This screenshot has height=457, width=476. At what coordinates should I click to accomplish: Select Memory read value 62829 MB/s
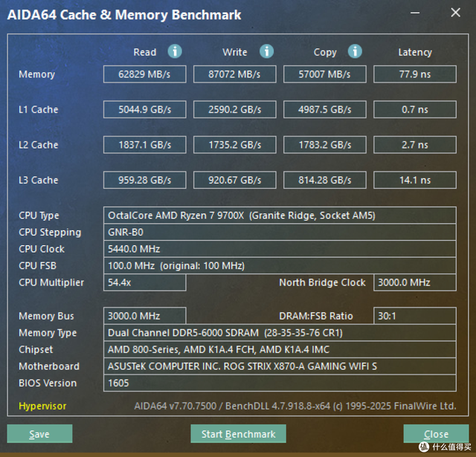(x=144, y=74)
